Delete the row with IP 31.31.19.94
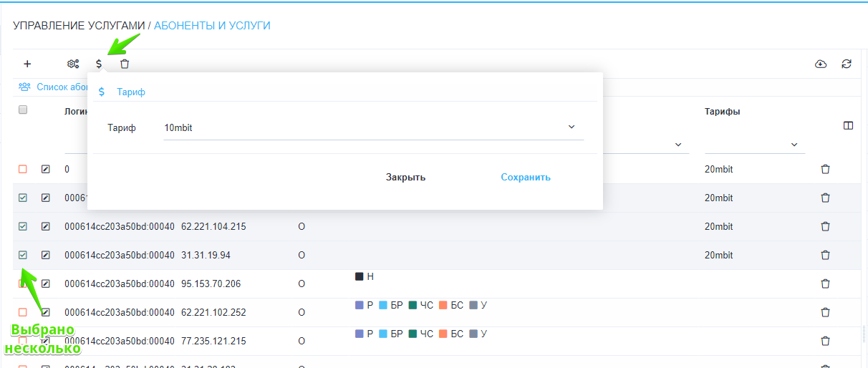 point(825,255)
